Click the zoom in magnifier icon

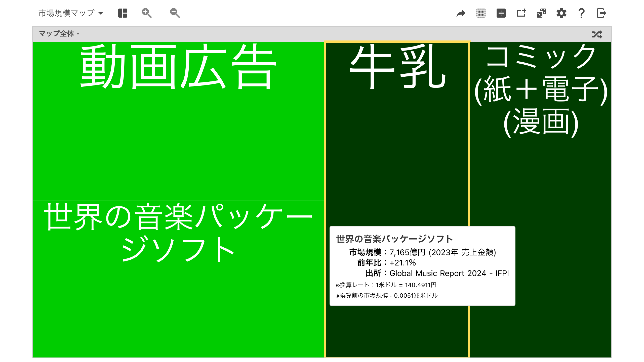point(147,13)
